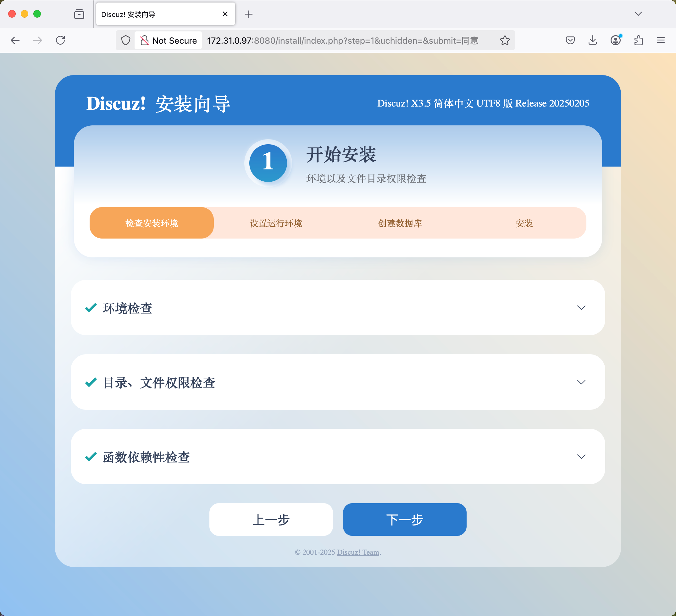Select the 设置运行环境 step

coord(276,223)
